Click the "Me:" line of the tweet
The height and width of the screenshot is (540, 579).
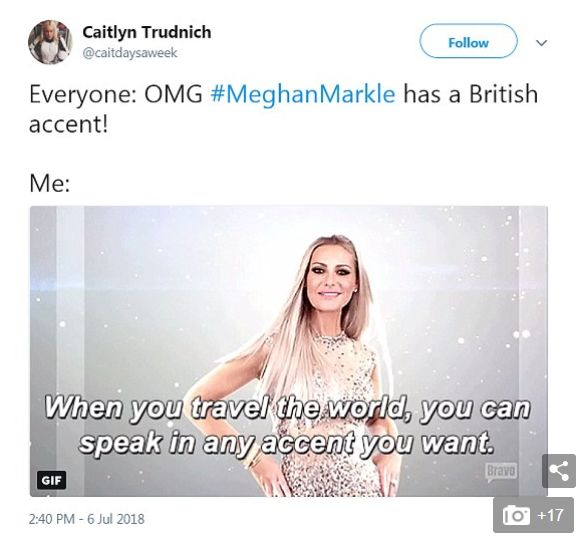[x=49, y=183]
